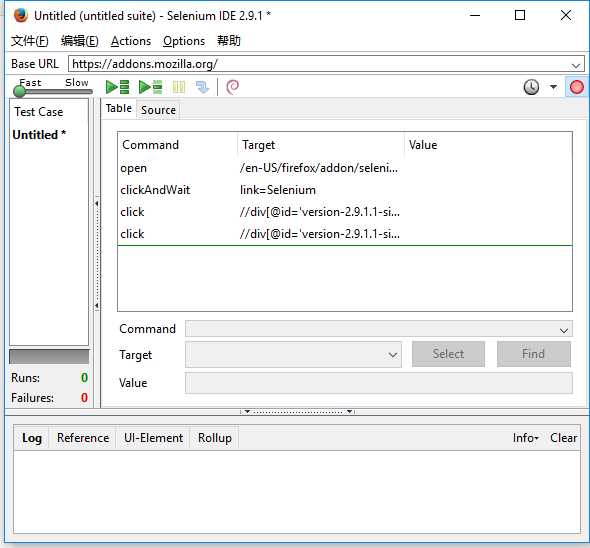
Task: Switch to the Log tab
Action: [32, 438]
